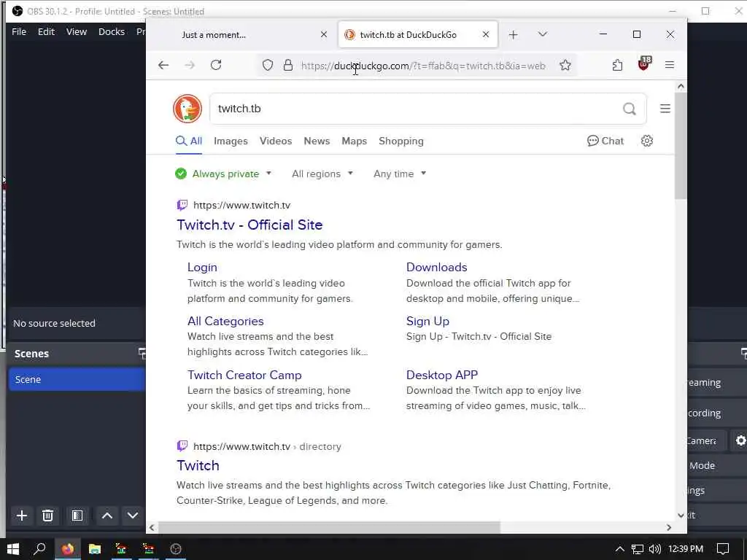Click the OBS virtual camera settings gear
This screenshot has width=747, height=560.
(x=740, y=440)
